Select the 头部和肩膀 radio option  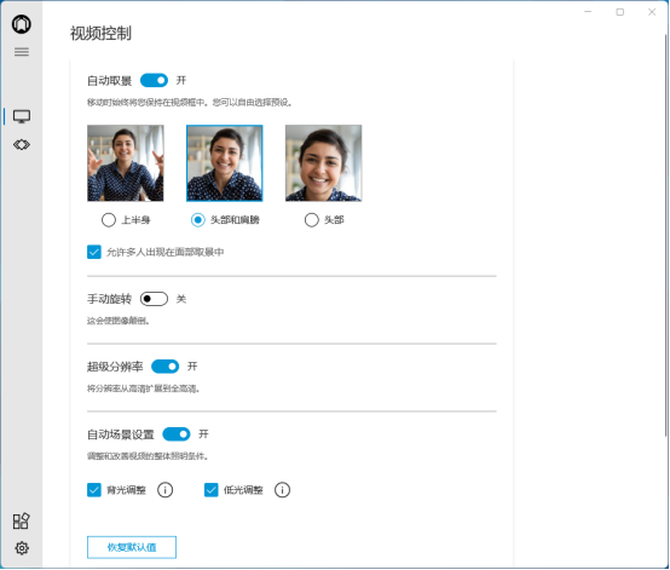(x=198, y=220)
